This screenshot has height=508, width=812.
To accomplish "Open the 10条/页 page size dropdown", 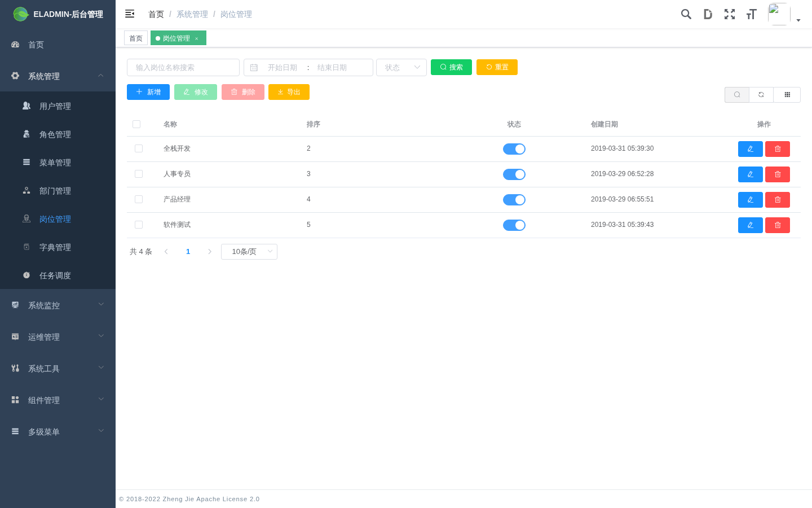I will coord(249,252).
